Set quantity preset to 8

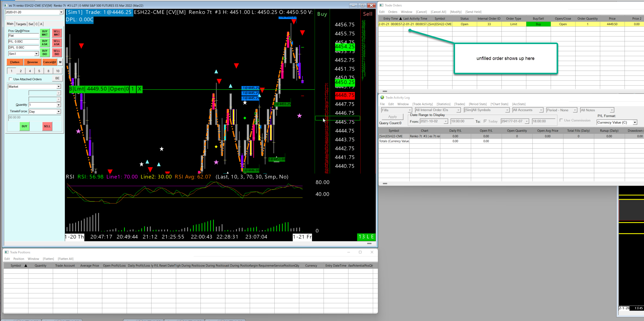[48, 71]
